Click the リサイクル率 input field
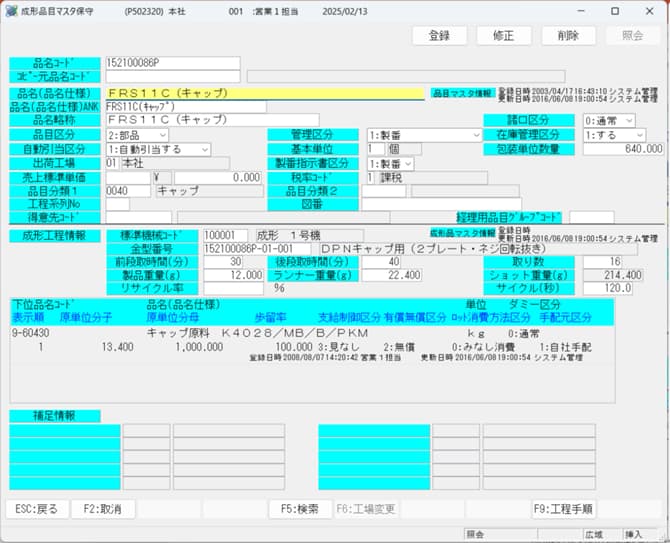670x544 pixels. pyautogui.click(x=233, y=288)
